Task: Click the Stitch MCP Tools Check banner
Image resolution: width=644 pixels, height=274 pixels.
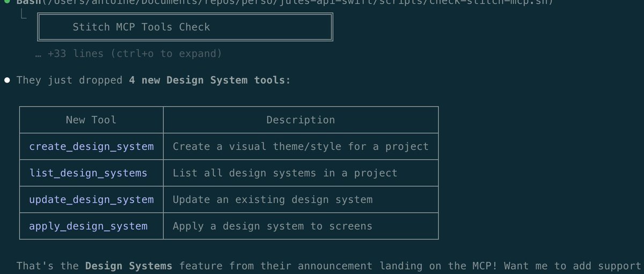Action: (185, 27)
